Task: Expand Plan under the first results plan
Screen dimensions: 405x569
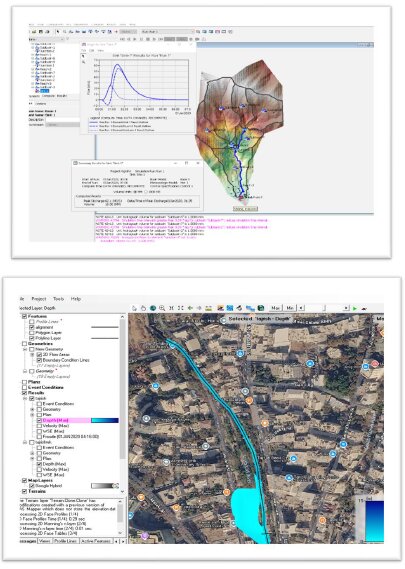Action: (x=32, y=415)
